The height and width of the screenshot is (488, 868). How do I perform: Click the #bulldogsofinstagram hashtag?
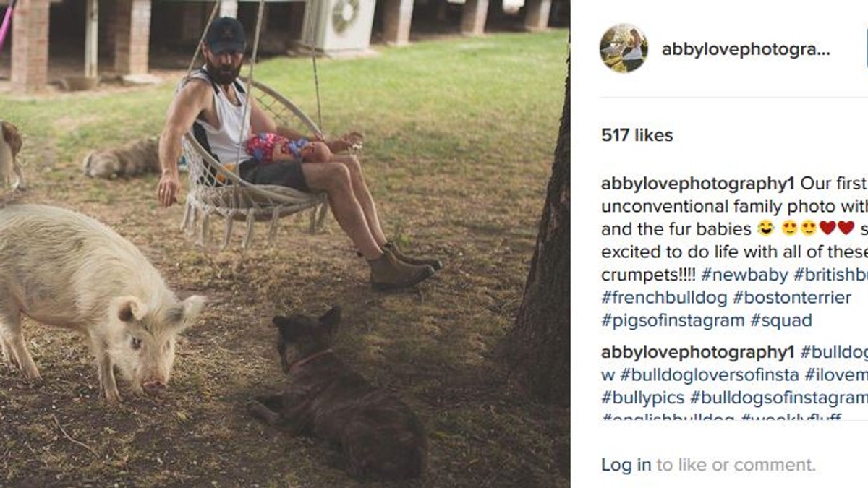[x=778, y=397]
